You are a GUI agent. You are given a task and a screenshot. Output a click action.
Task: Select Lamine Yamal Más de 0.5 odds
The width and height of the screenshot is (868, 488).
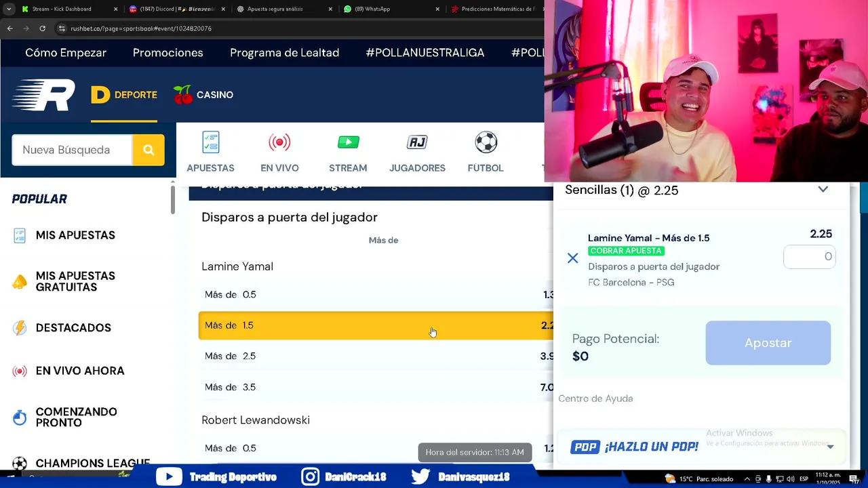point(377,295)
